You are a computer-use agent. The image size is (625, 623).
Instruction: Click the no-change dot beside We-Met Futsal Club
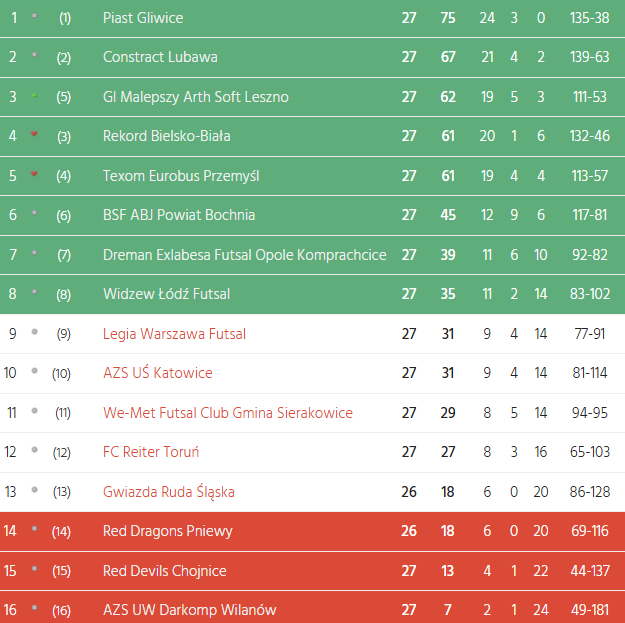coord(35,410)
